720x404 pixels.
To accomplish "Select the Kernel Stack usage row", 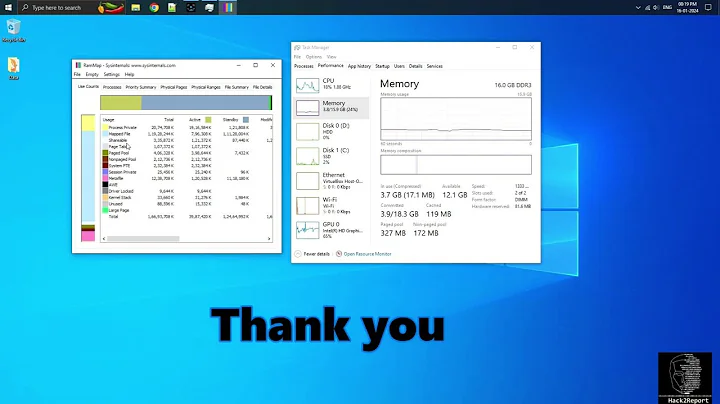I will tap(187, 197).
